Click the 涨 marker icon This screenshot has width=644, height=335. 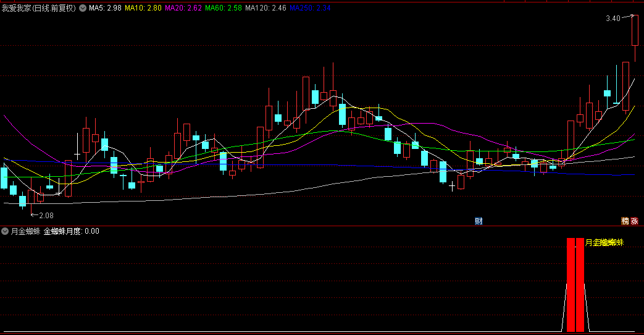point(634,221)
